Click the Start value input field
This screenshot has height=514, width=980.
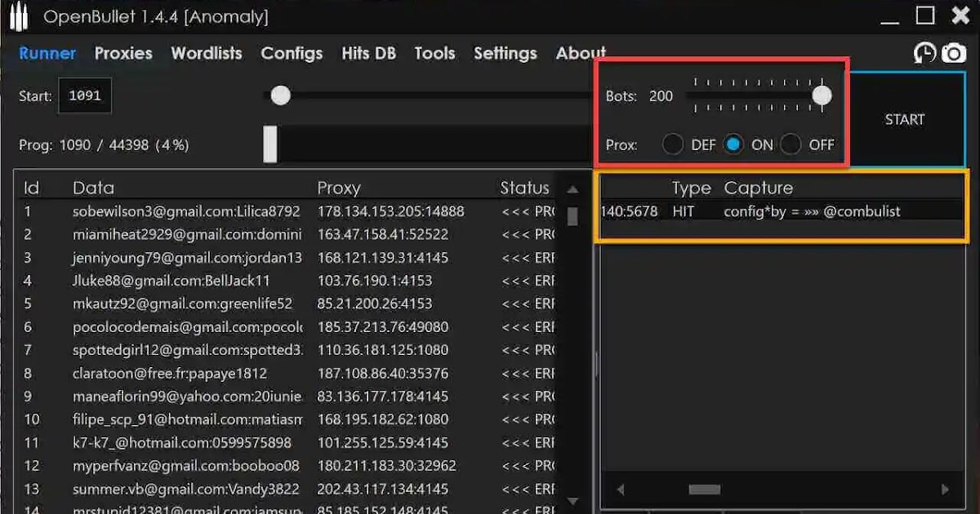[85, 95]
